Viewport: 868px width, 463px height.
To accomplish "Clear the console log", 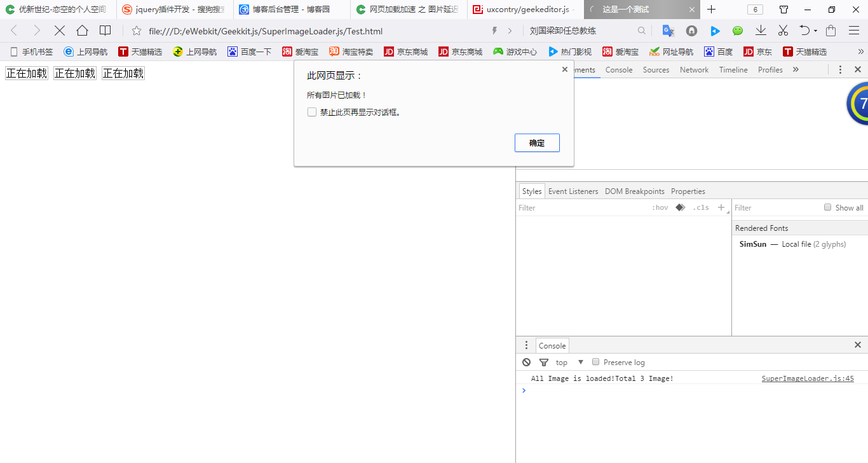I will point(526,362).
